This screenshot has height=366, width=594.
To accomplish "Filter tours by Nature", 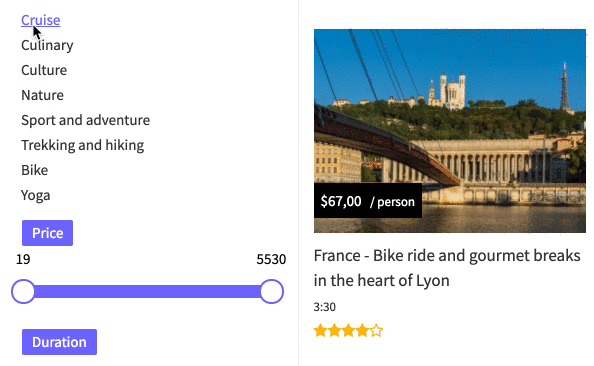I will 42,95.
